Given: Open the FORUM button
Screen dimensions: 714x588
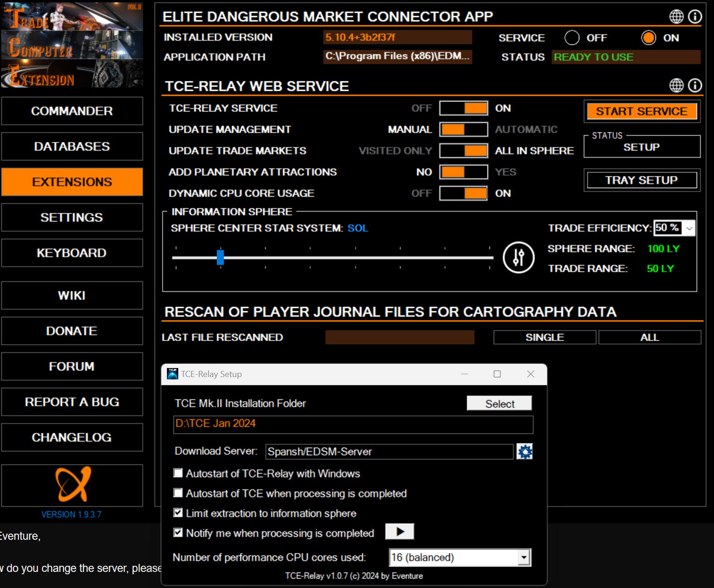Looking at the screenshot, I should click(x=72, y=366).
